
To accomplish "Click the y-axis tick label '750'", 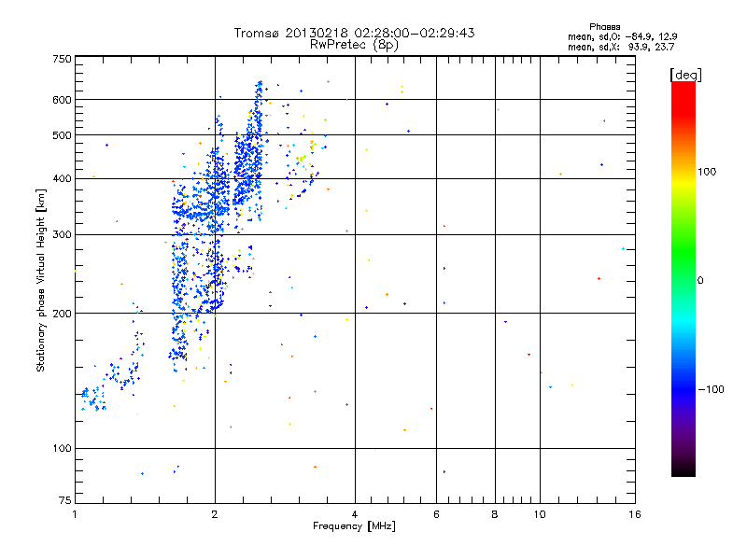I will coord(62,59).
